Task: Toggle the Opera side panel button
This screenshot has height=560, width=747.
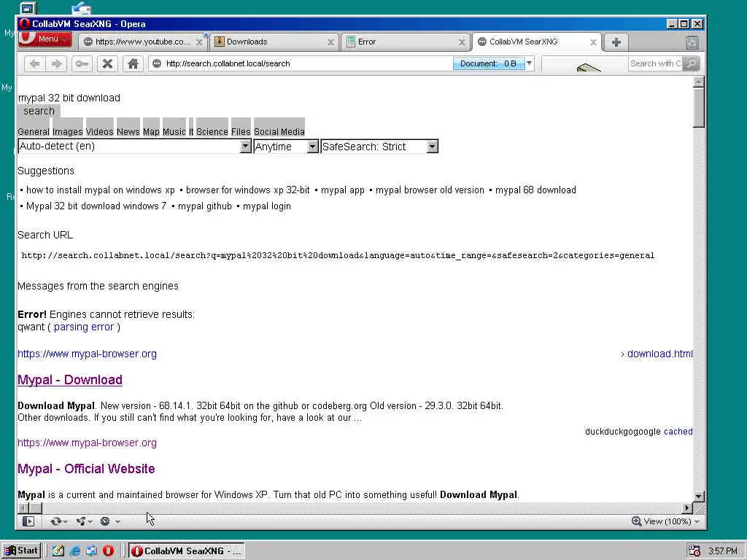Action: 28,521
